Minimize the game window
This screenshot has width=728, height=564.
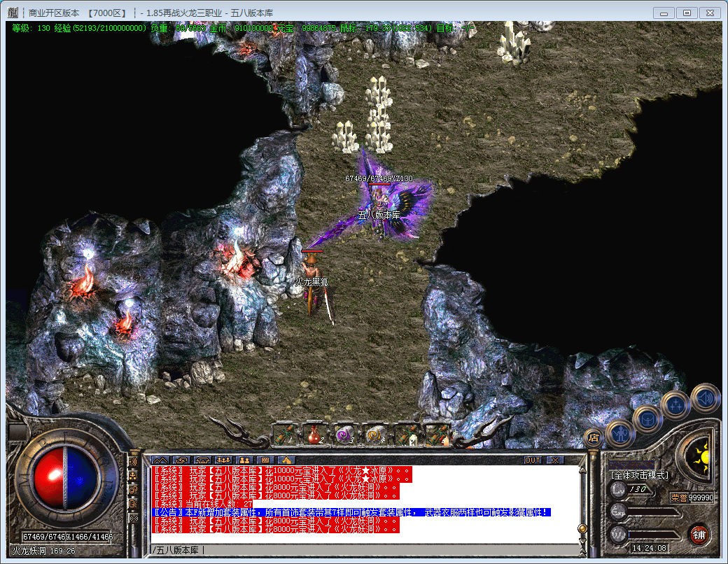pyautogui.click(x=664, y=13)
